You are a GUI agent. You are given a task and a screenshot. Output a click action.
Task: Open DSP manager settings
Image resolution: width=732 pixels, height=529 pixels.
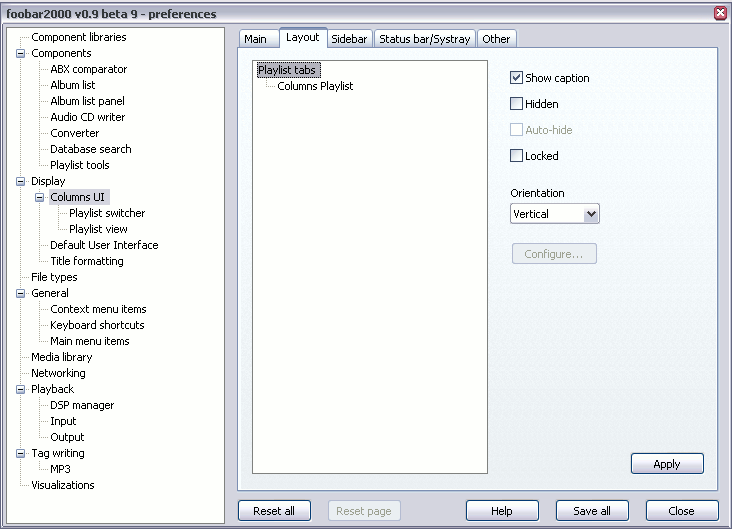[x=82, y=405]
